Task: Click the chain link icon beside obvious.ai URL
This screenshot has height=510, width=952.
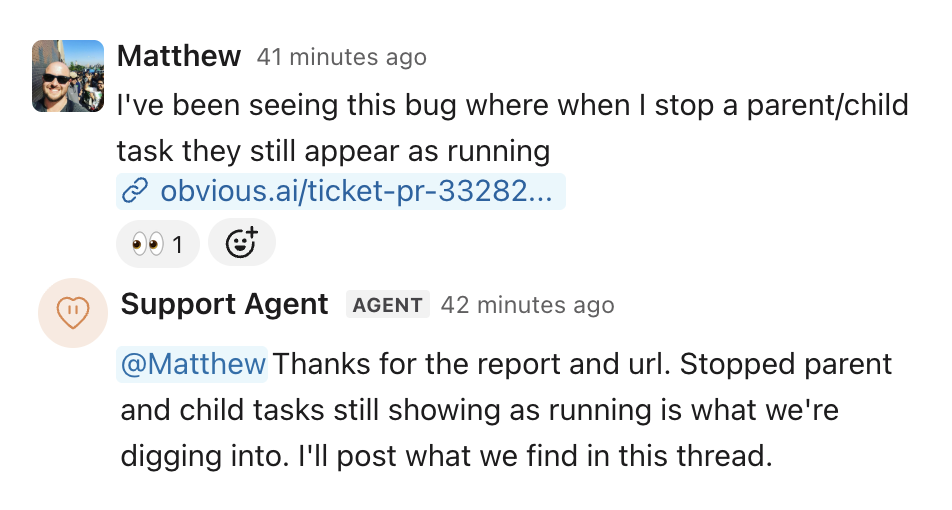Action: click(135, 191)
